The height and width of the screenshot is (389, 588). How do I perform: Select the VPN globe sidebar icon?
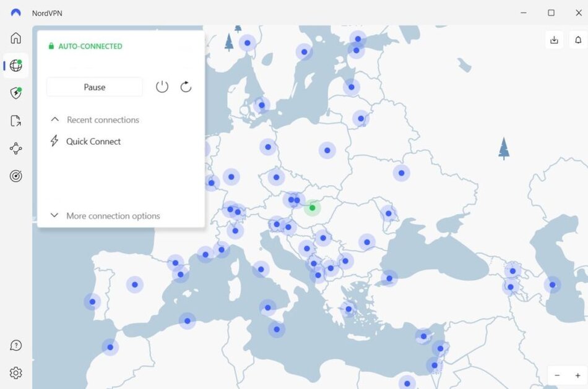click(15, 65)
